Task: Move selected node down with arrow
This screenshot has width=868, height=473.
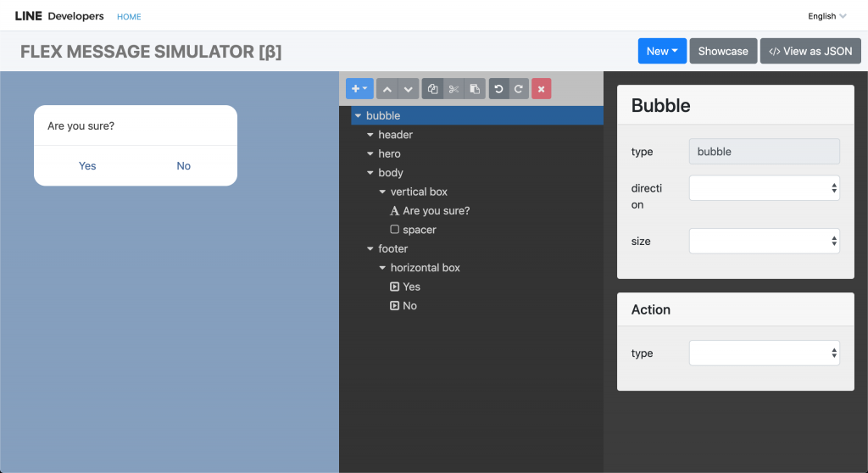Action: (408, 89)
